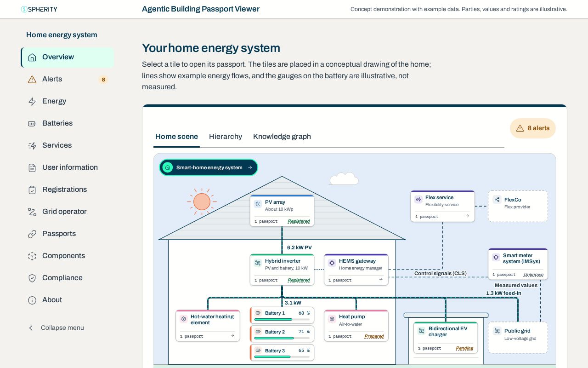588x368 pixels.
Task: Open HEMS gateway passport arrow
Action: click(x=381, y=280)
